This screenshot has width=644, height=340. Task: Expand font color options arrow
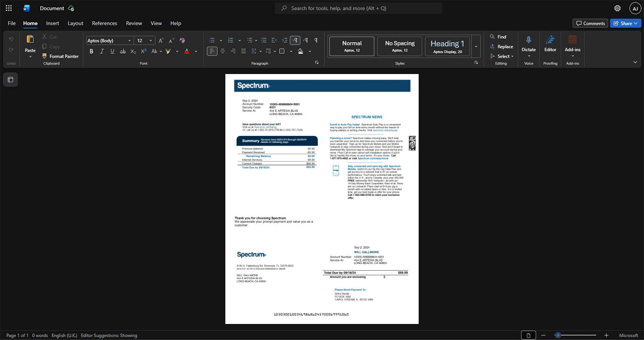(196, 51)
